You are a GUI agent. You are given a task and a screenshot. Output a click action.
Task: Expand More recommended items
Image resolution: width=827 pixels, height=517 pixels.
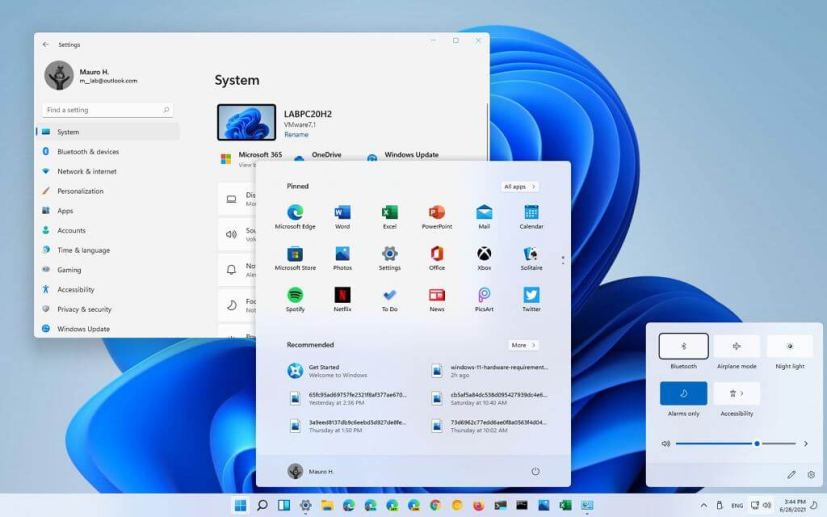point(523,345)
